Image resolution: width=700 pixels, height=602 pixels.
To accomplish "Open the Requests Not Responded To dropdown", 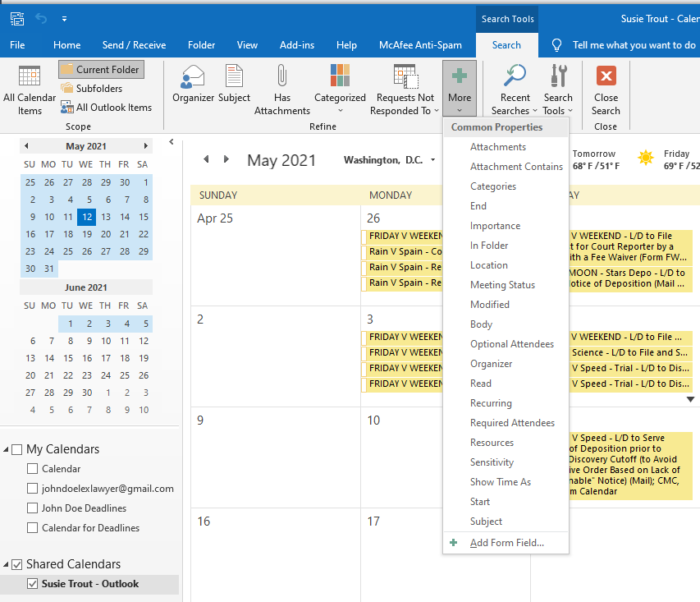I will [405, 104].
